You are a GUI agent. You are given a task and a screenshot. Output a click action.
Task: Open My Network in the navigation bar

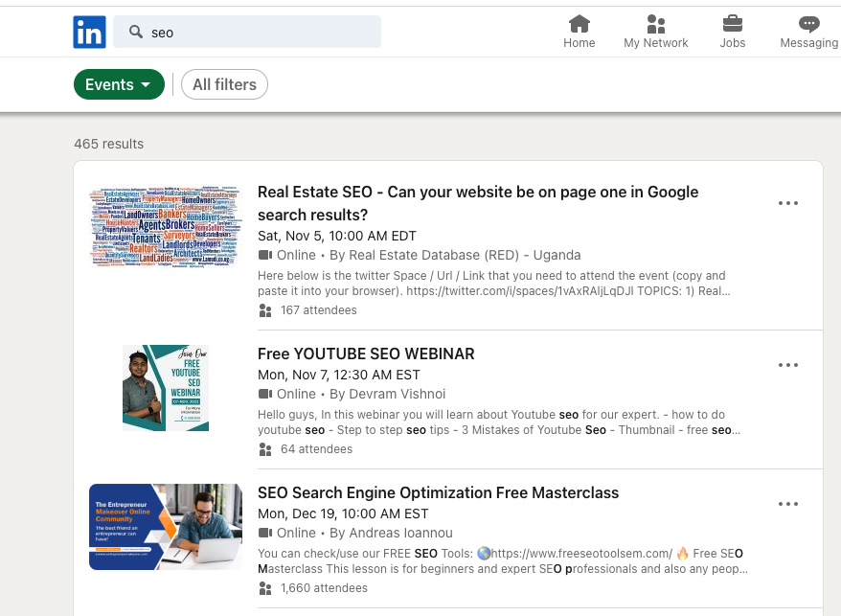(x=655, y=33)
